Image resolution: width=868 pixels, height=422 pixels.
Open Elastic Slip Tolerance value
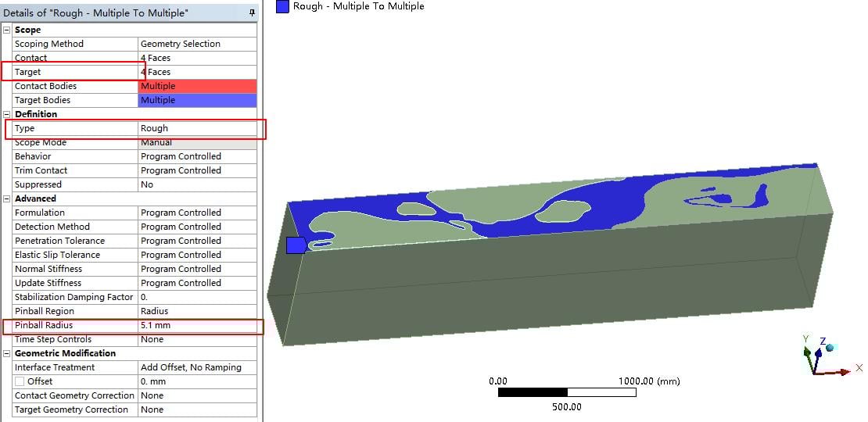click(197, 255)
